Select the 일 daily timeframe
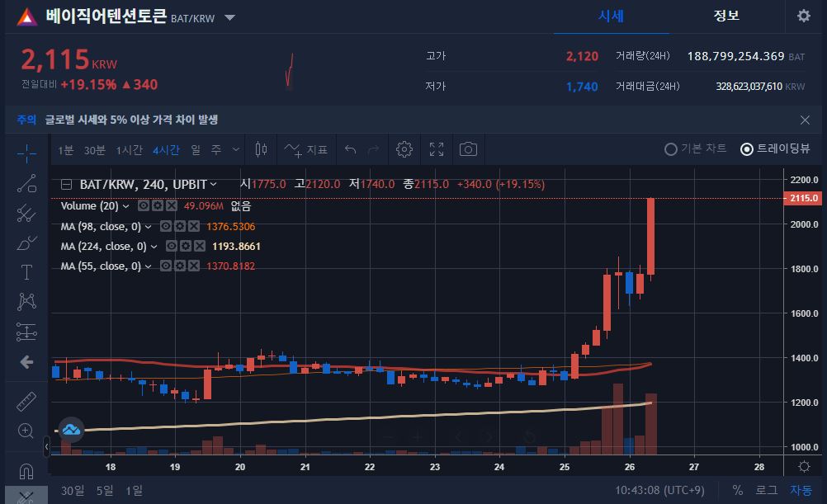 tap(196, 150)
